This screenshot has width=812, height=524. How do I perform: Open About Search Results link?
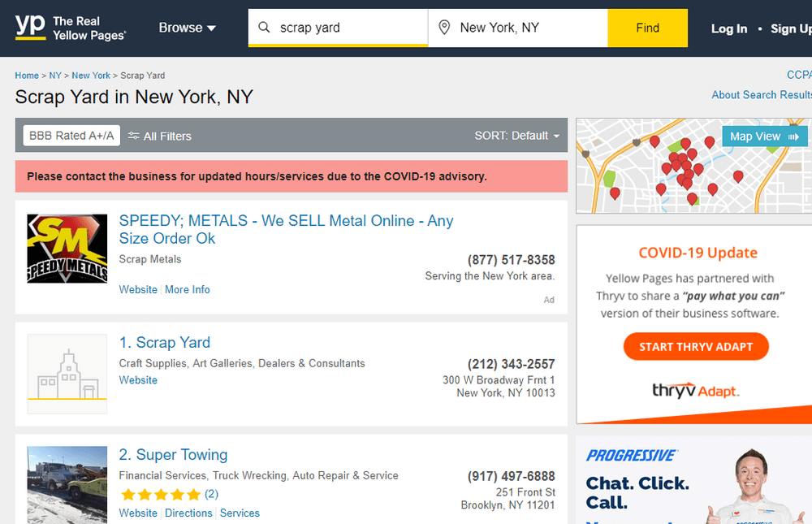click(x=762, y=95)
